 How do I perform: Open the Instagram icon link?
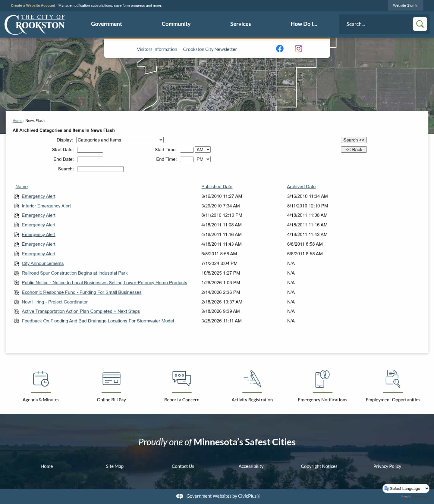(x=298, y=49)
